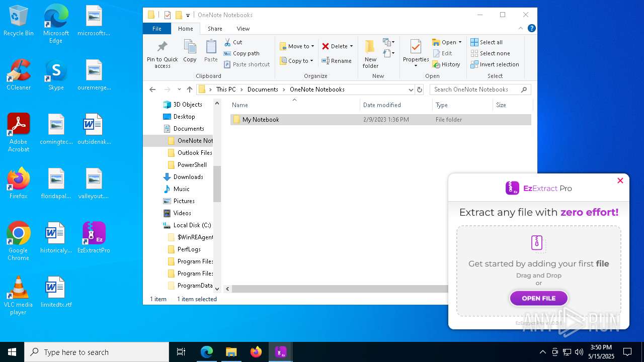Screen dimensions: 644x362
Task: Open Skype desktop shortcut
Action: click(x=56, y=75)
